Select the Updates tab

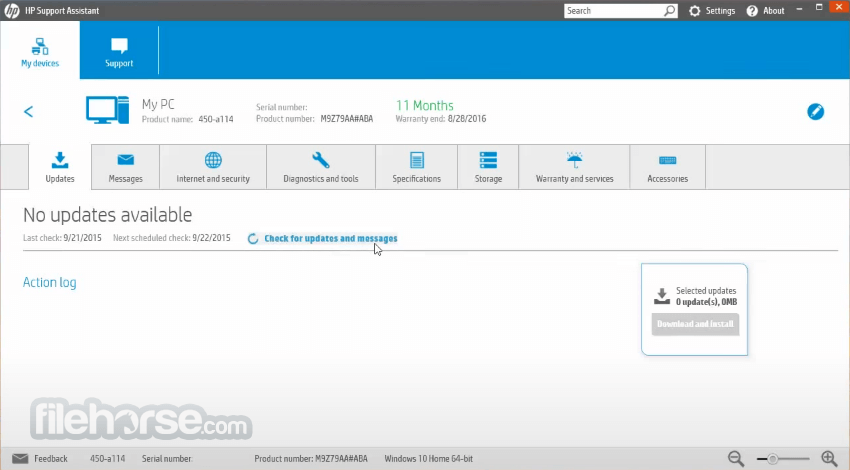coord(60,167)
